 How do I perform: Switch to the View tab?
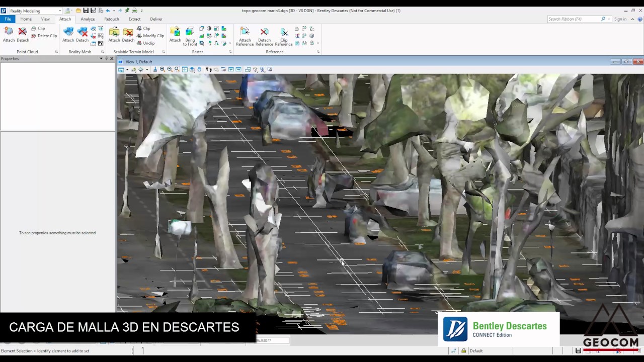click(45, 19)
